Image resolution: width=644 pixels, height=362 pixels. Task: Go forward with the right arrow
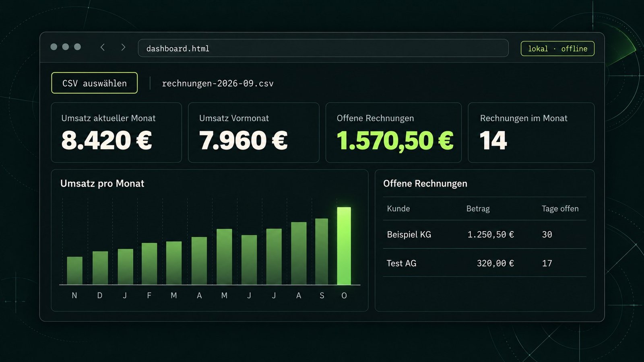point(123,47)
